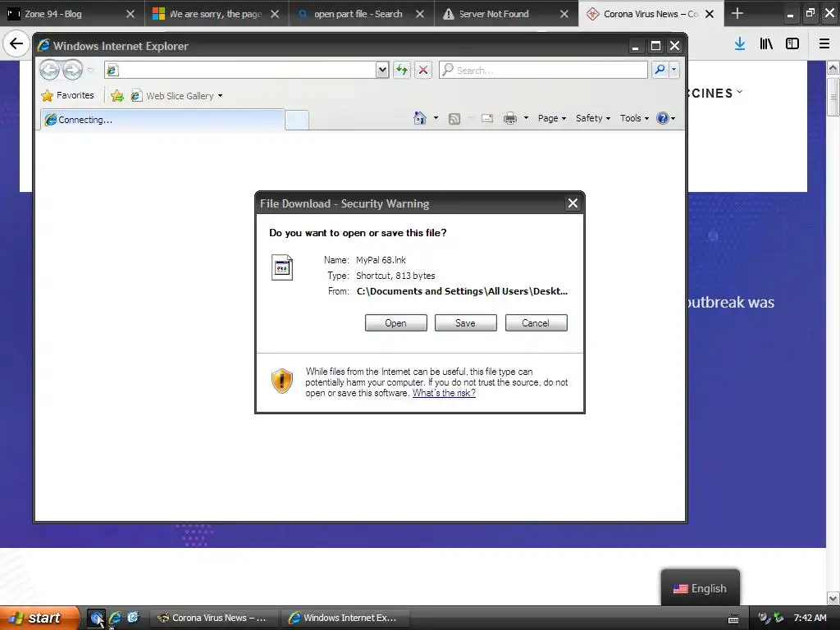Viewport: 840px width, 630px height.
Task: Click the keyboard icon in system tray
Action: (x=733, y=619)
